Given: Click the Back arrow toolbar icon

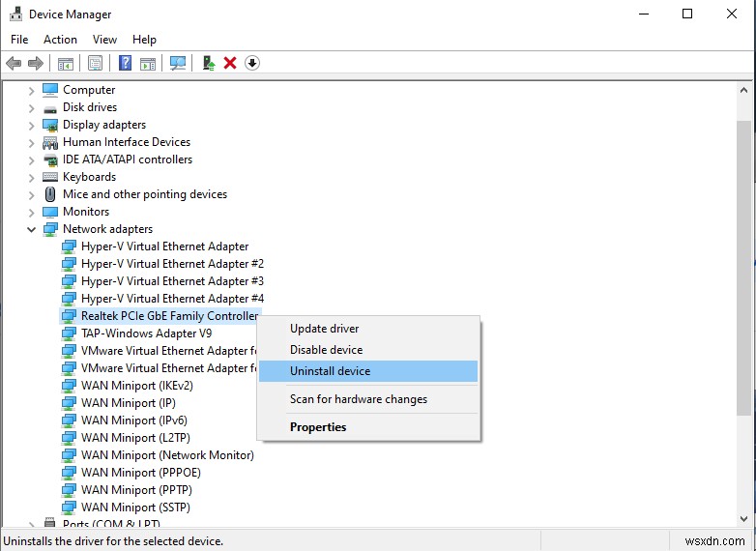Looking at the screenshot, I should (x=14, y=63).
